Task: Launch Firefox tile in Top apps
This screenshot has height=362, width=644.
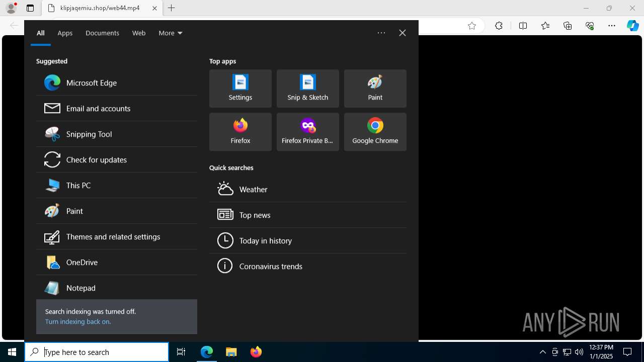Action: [x=240, y=132]
